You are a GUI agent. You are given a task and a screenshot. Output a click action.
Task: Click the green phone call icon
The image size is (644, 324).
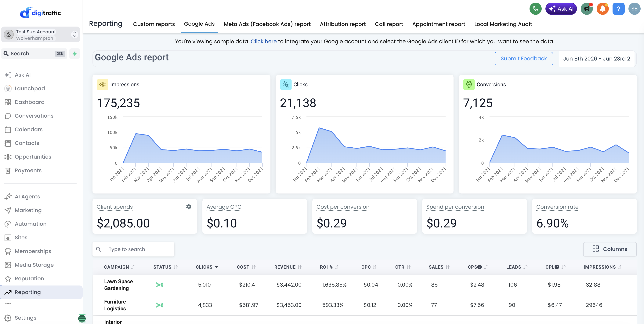(535, 9)
